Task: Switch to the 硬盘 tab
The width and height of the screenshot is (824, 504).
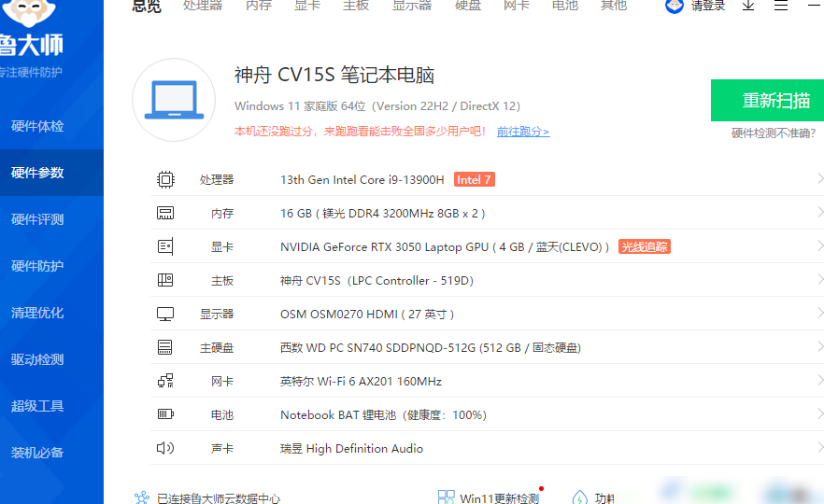Action: click(468, 6)
